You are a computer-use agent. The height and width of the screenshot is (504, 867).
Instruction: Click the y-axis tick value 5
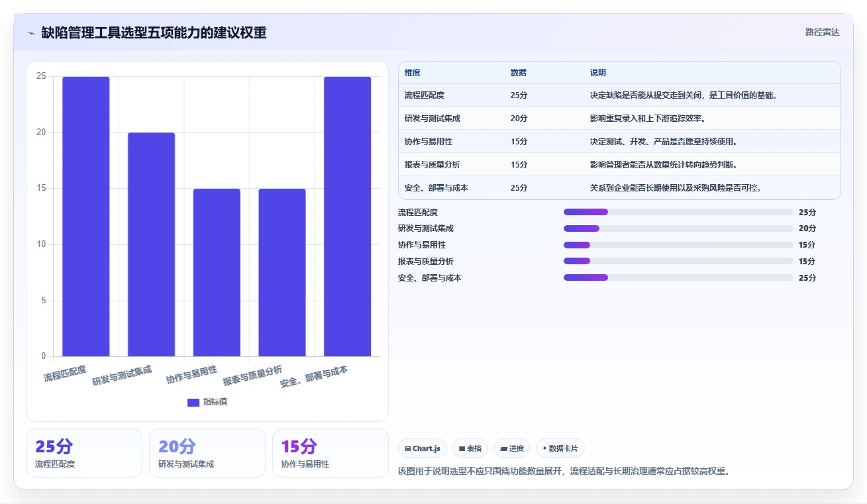[x=44, y=301]
